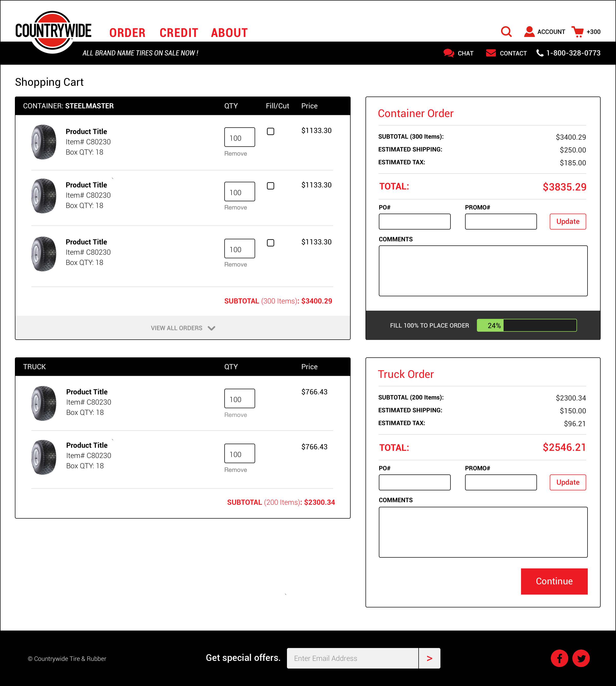
Task: Click the Chat speech bubble icon
Action: [x=448, y=53]
